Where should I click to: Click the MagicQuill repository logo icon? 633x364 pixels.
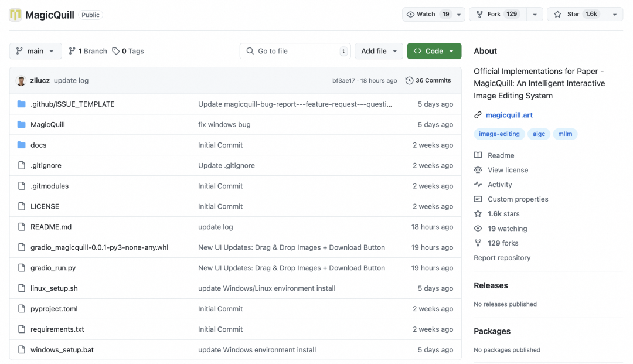point(15,15)
